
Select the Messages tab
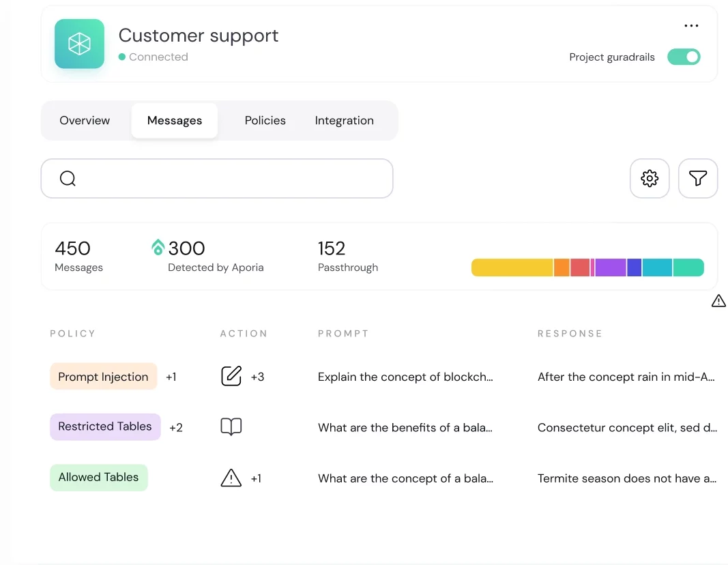tap(175, 120)
